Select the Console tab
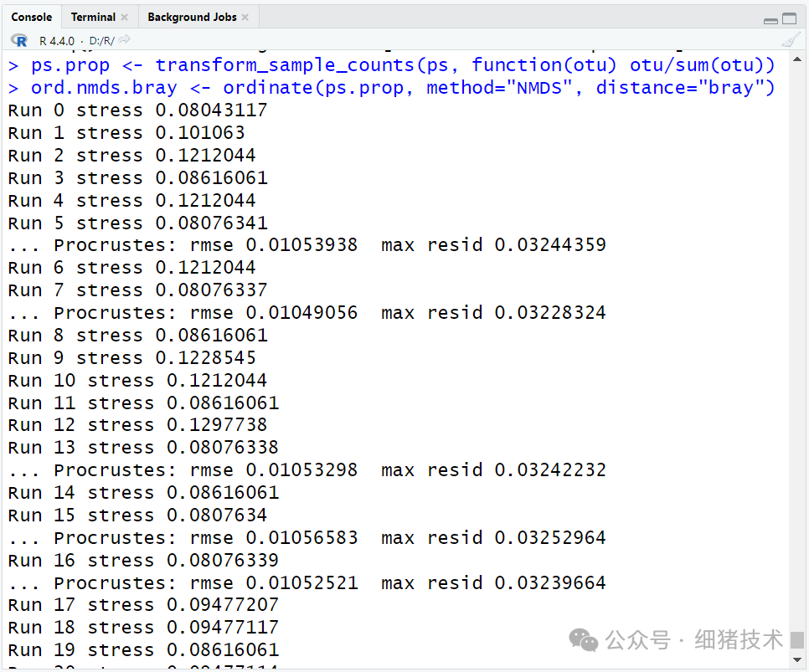 32,18
